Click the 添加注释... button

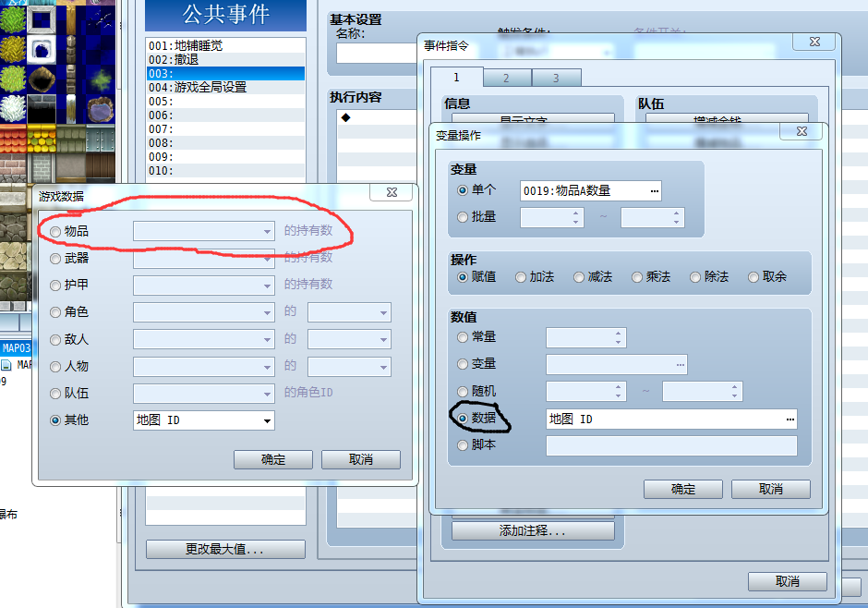point(533,530)
